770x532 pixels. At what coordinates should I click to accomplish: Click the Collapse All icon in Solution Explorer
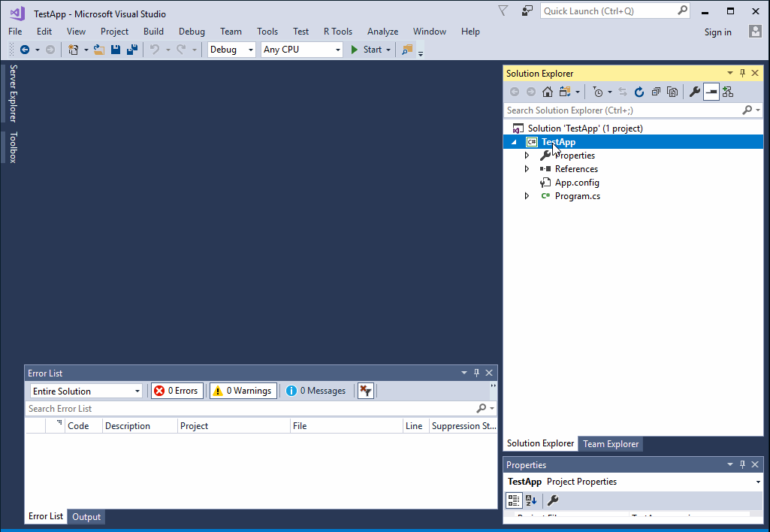tap(656, 92)
